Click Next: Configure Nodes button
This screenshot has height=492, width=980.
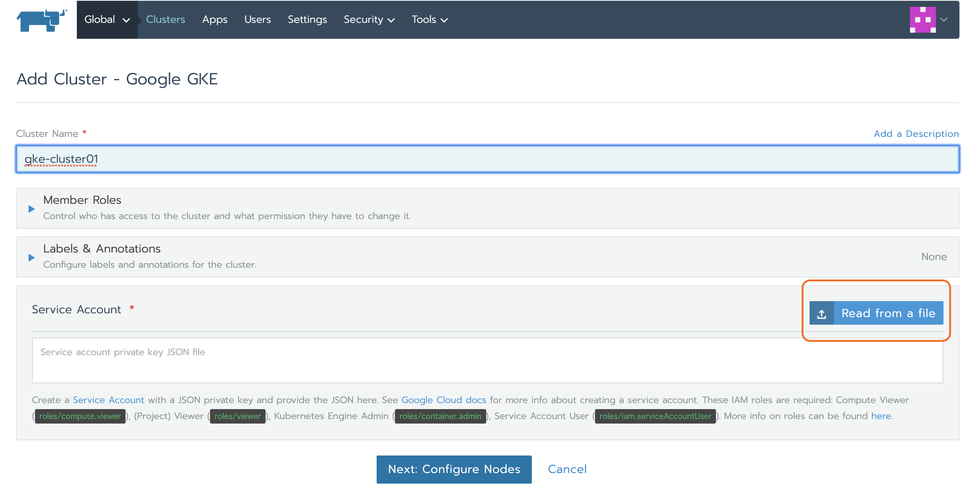coord(454,469)
